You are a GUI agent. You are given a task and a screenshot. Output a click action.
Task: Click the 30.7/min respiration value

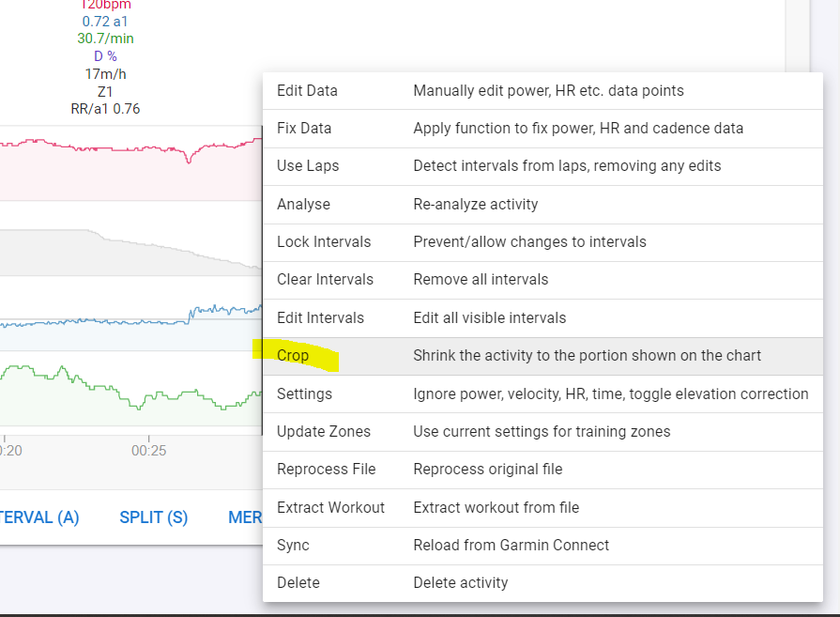[105, 39]
